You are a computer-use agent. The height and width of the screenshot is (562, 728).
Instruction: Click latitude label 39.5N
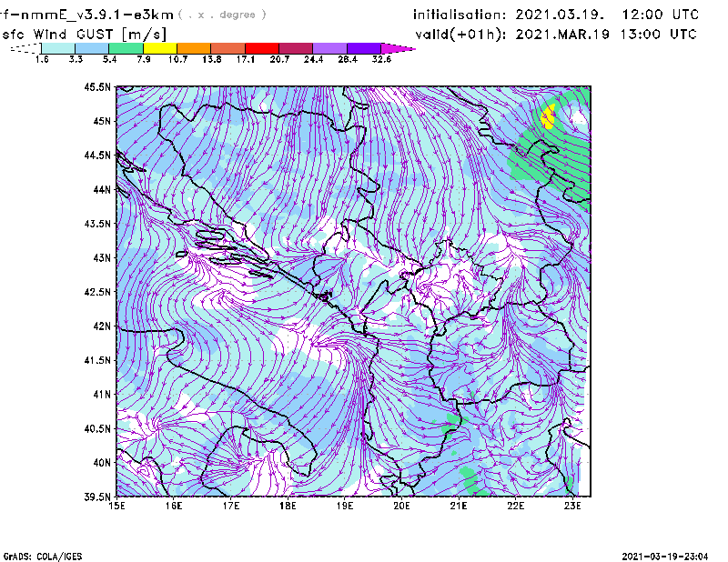pyautogui.click(x=97, y=497)
